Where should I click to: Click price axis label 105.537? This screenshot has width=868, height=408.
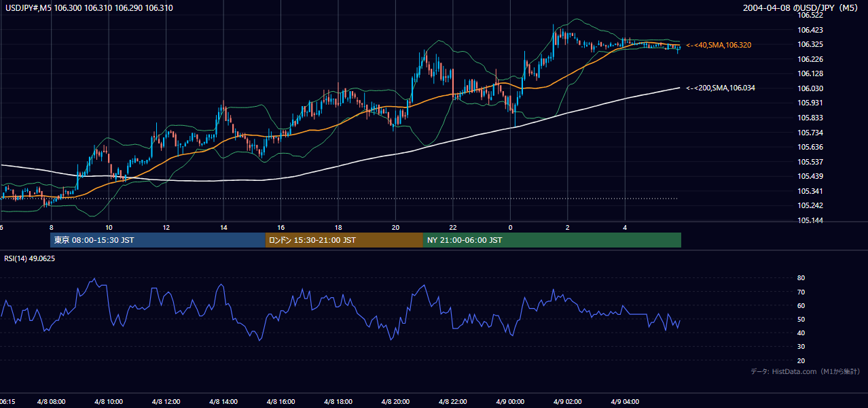(x=810, y=162)
